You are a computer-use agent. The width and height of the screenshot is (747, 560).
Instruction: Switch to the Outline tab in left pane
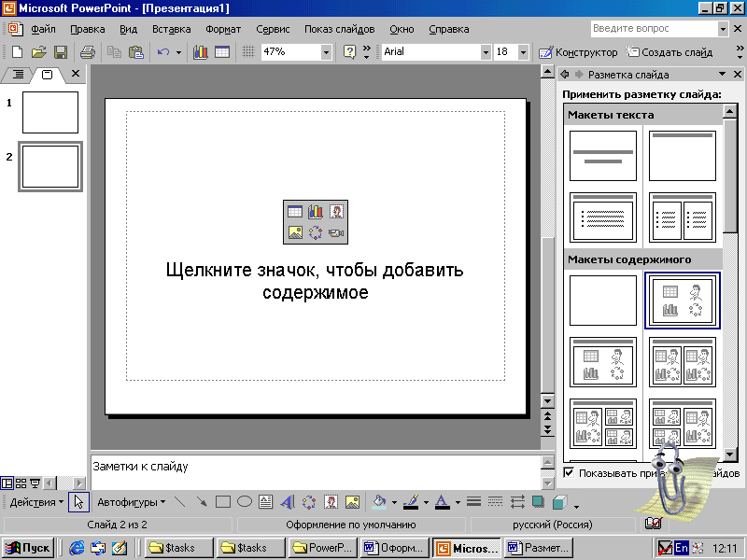point(18,75)
